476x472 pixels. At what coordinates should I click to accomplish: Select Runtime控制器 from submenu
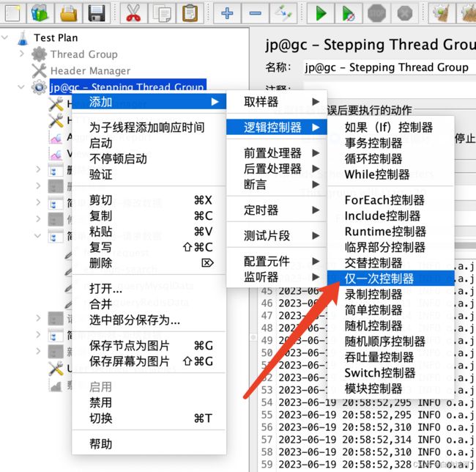[x=391, y=232]
